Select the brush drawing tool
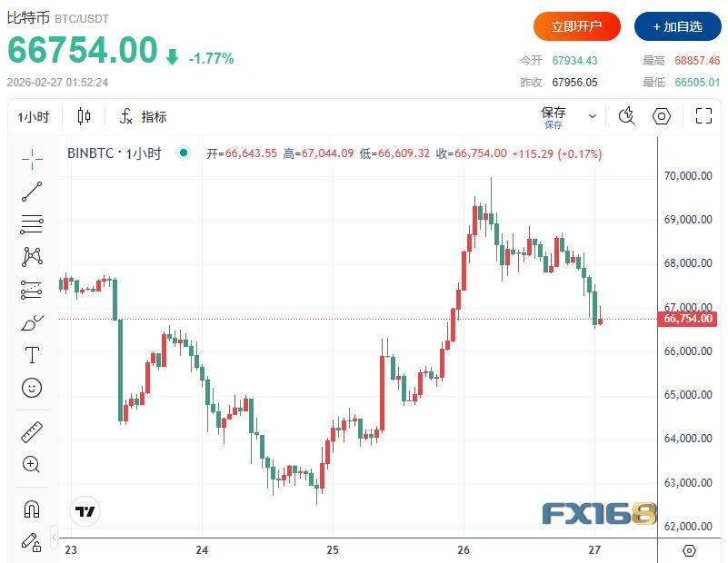This screenshot has height=563, width=728. [32, 322]
